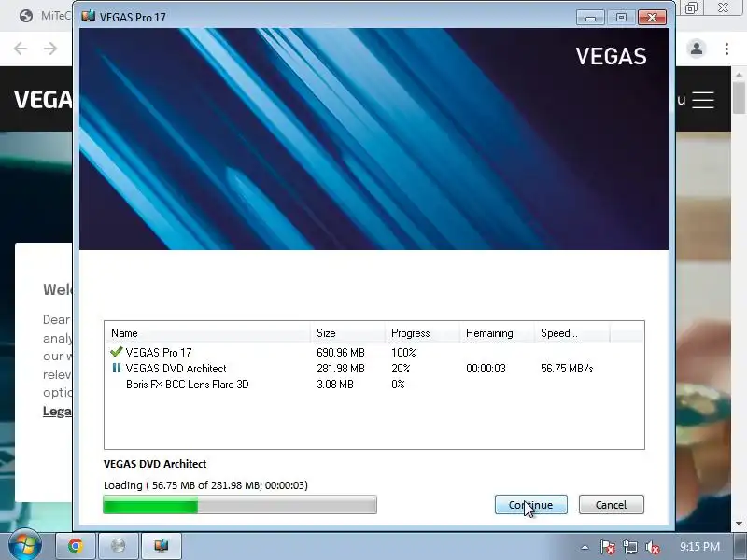Click the pause icon beside VEGAS DVD Architect
This screenshot has height=560, width=747.
(116, 368)
